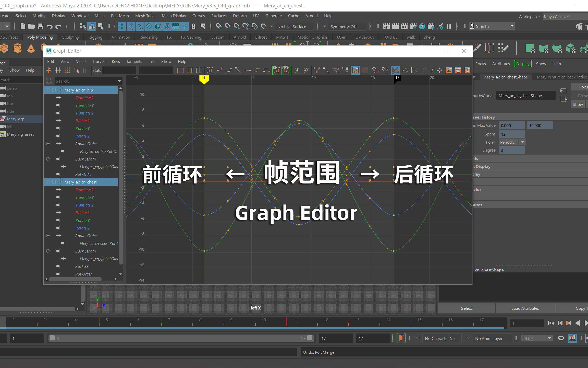Switch to the Mery_ac_cn_chestShape tab
The width and height of the screenshot is (588, 368).
click(506, 77)
